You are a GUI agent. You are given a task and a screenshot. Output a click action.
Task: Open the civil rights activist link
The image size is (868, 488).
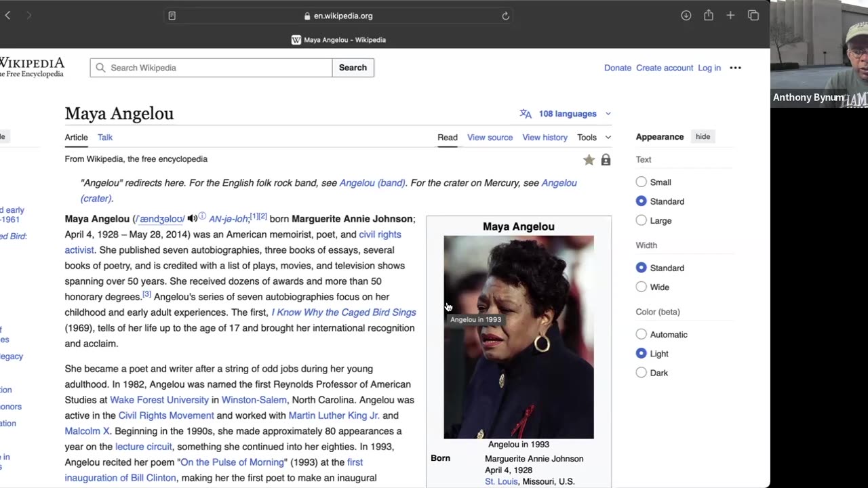click(x=380, y=235)
